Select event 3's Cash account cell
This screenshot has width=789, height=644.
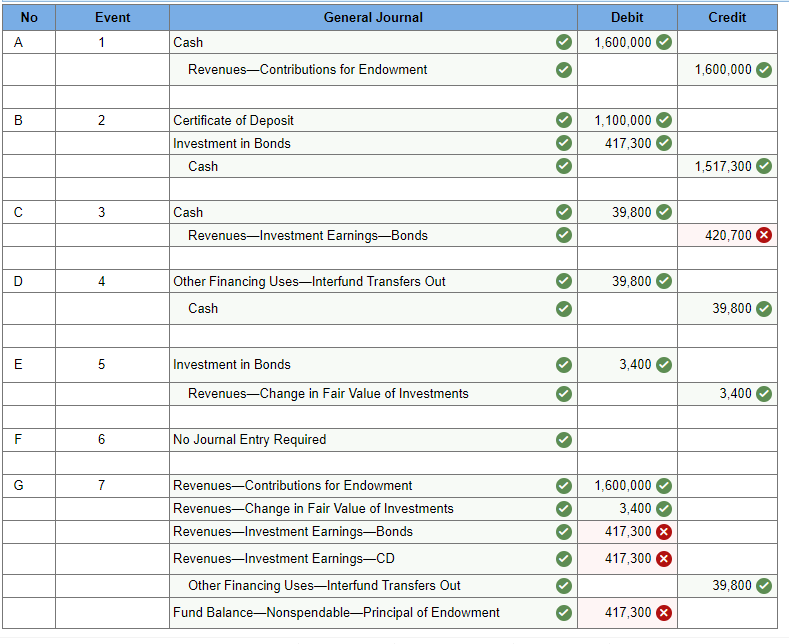pyautogui.click(x=373, y=212)
